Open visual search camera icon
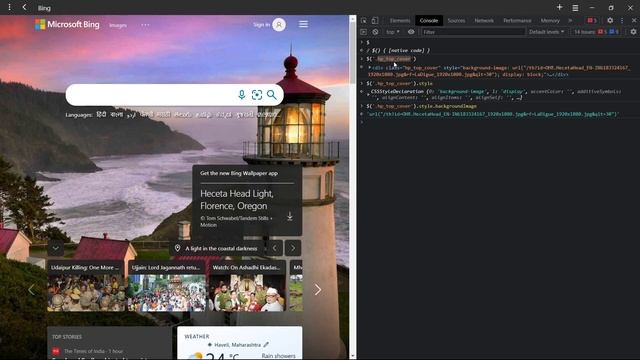Screen dimensions: 640x360 click(257, 95)
